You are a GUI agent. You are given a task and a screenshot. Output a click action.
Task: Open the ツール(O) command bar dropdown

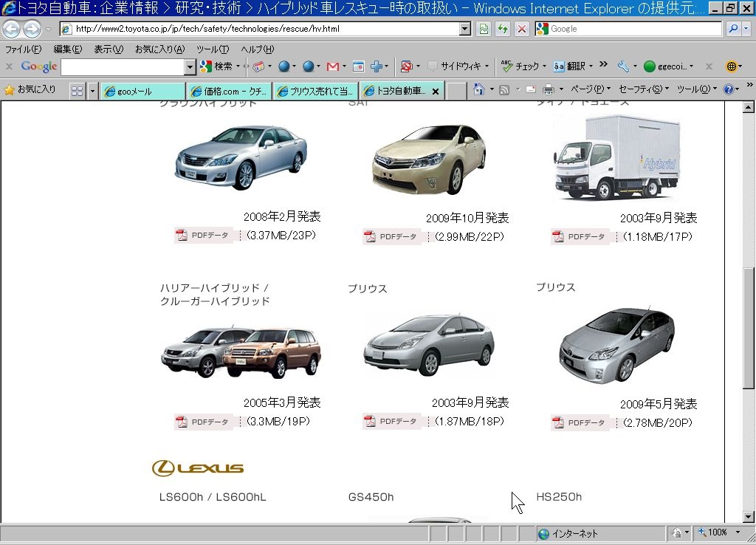pos(697,89)
